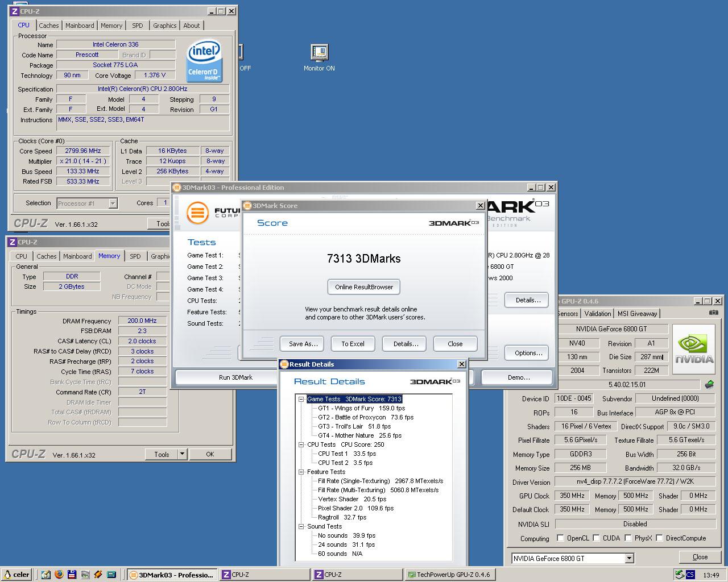Open the Tools dropdown arrow in CPU-Z Memory window
Image resolution: width=728 pixels, height=582 pixels.
tap(182, 454)
